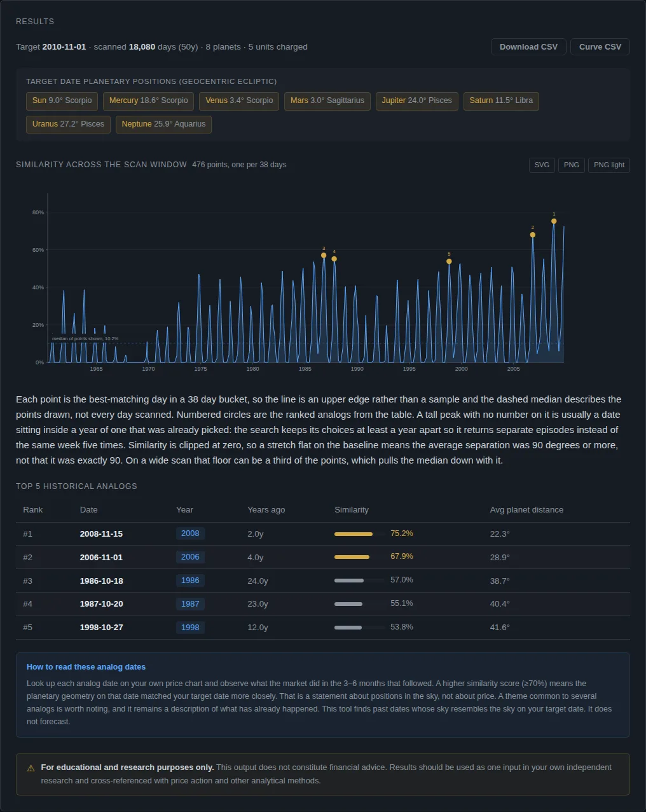Select the Saturn 11.5° Libra chip
The image size is (646, 812).
point(501,101)
